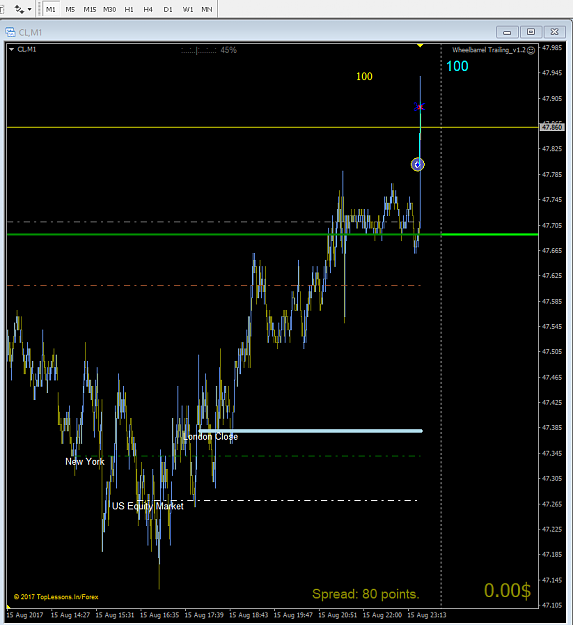Click the cyan 100 label
This screenshot has height=625, width=573.
point(457,66)
